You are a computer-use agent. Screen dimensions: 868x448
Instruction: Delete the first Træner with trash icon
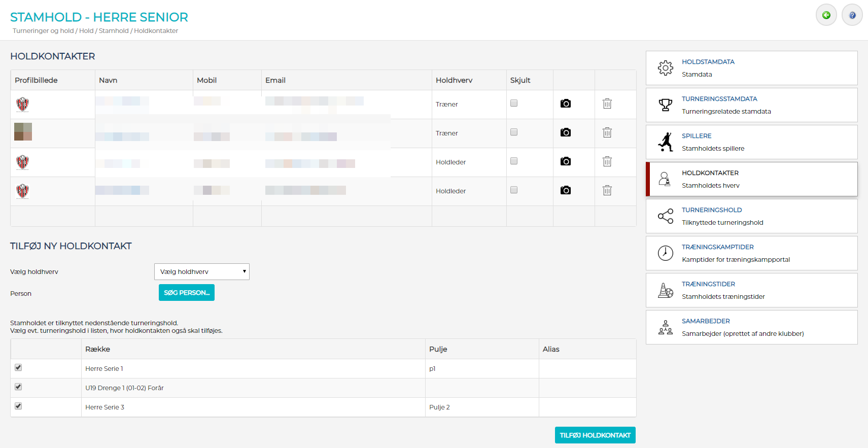coord(607,104)
